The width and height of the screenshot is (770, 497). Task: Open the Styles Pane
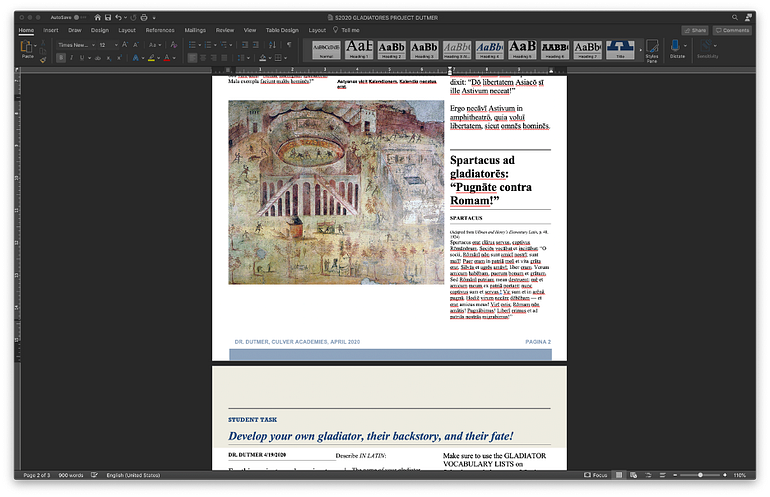coord(652,50)
